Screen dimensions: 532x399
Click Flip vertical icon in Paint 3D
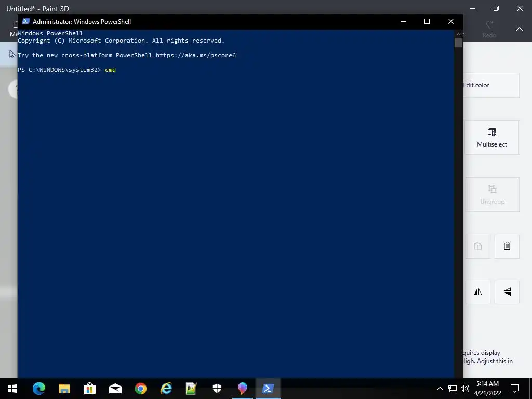click(507, 292)
